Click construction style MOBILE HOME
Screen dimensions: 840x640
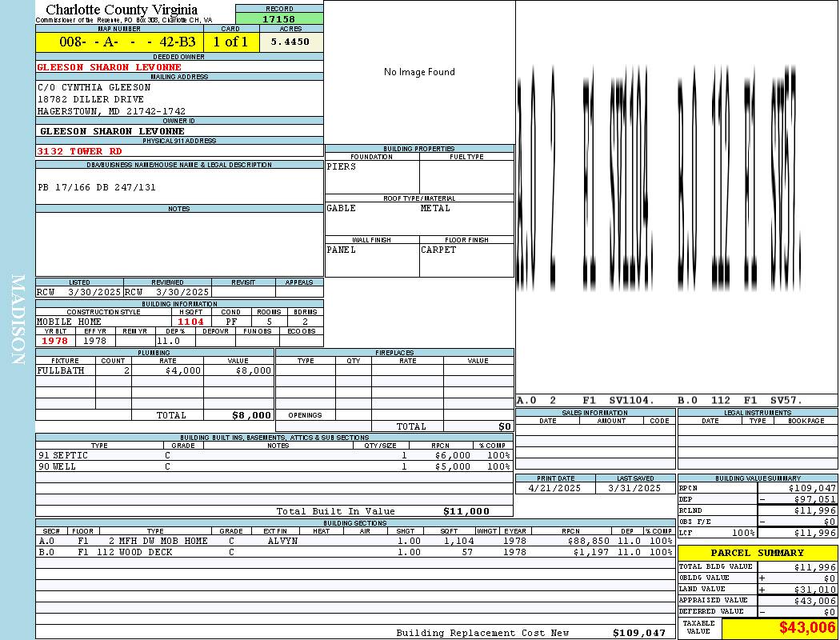[69, 322]
